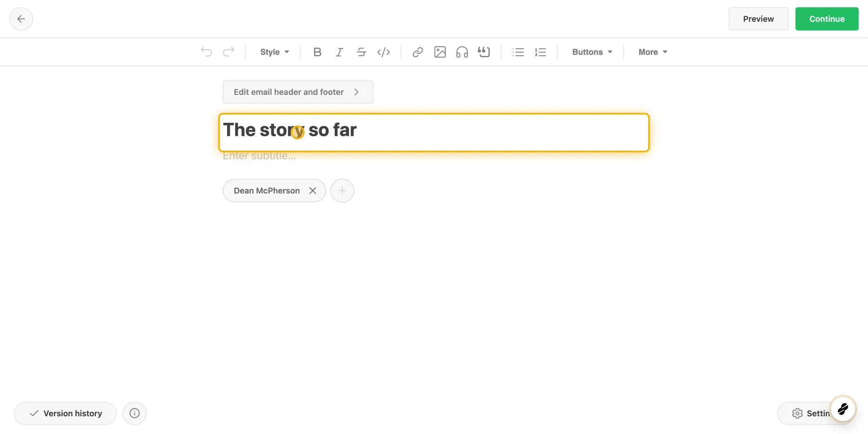Click the Enter subtitle field
The width and height of the screenshot is (868, 434).
pyautogui.click(x=259, y=156)
